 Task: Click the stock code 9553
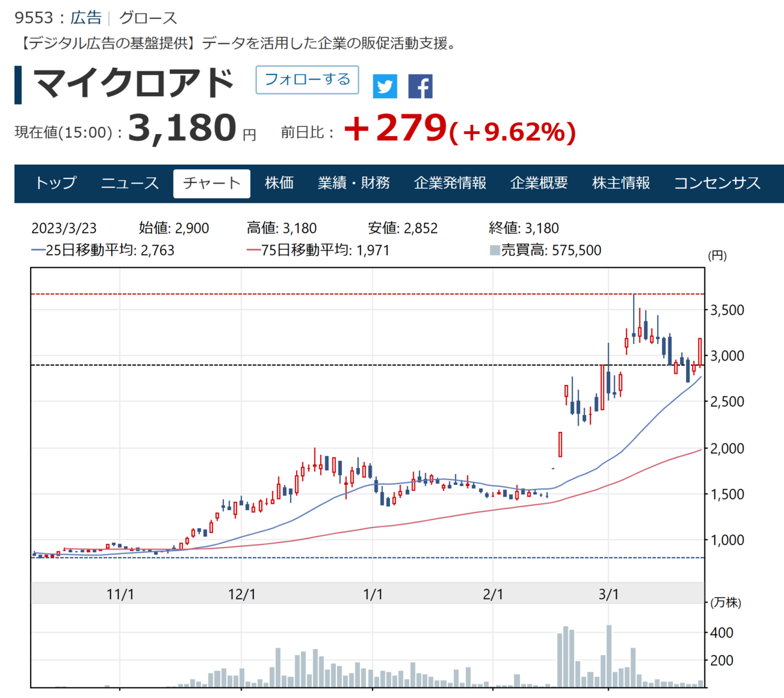pyautogui.click(x=34, y=18)
